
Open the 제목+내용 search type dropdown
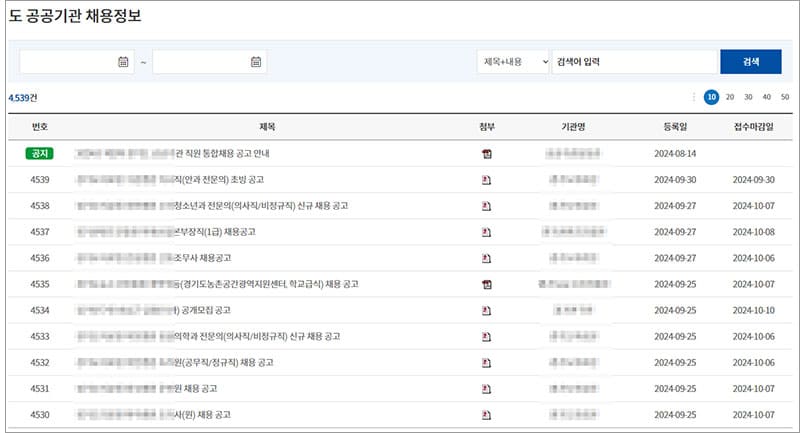point(512,62)
